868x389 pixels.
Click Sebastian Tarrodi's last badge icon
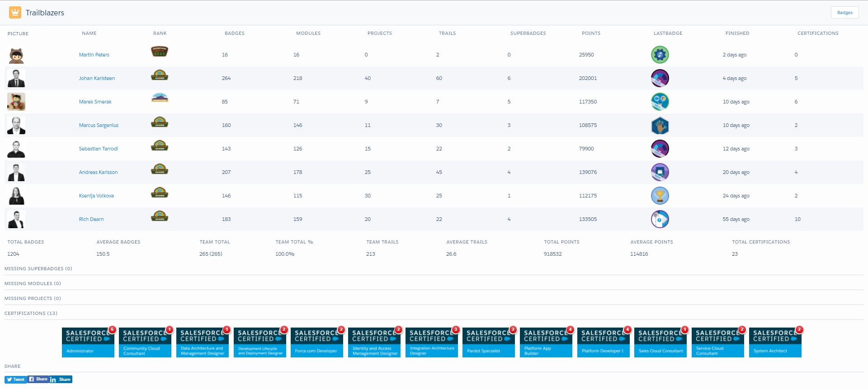(660, 149)
